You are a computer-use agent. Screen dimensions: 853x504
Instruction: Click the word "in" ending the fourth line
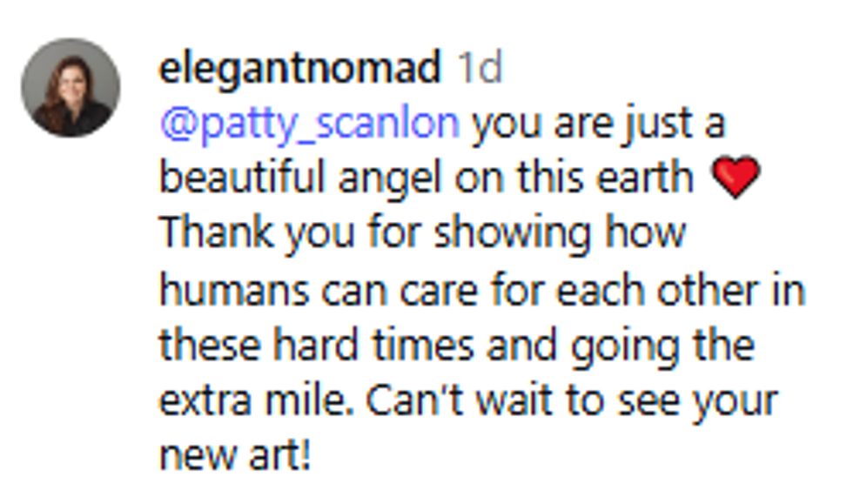coord(789,289)
